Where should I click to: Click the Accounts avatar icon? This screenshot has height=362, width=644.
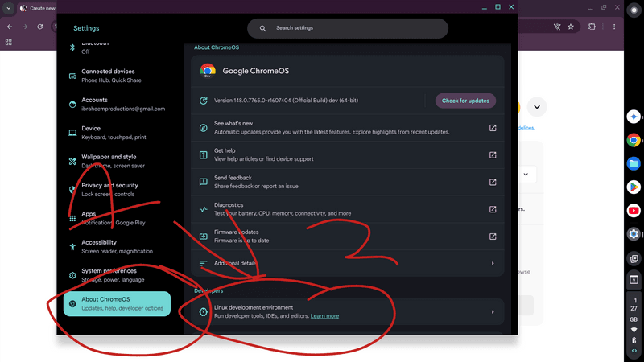(x=72, y=105)
